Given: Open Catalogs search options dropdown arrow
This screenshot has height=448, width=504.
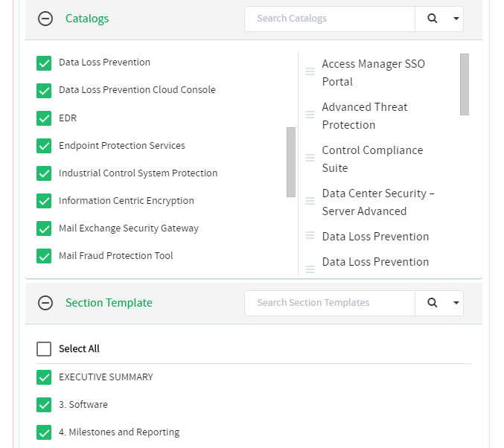Looking at the screenshot, I should coord(456,19).
